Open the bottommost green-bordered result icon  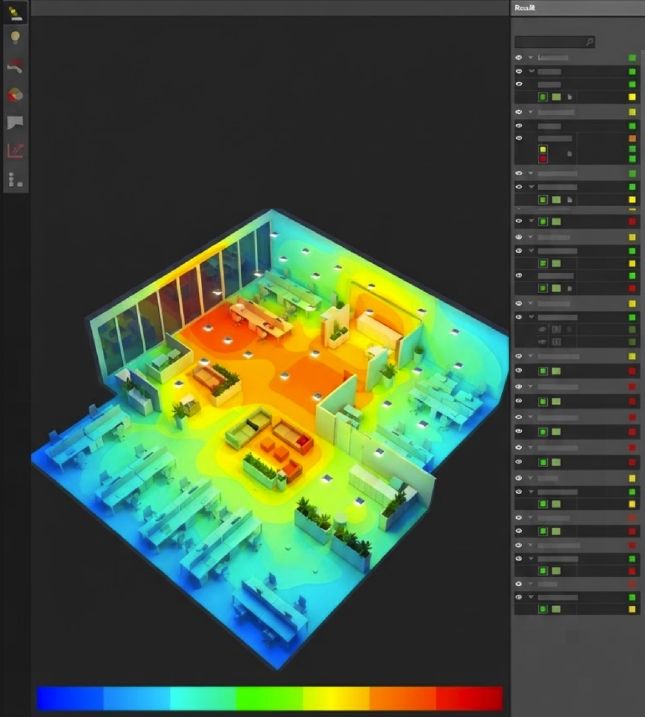coord(543,609)
